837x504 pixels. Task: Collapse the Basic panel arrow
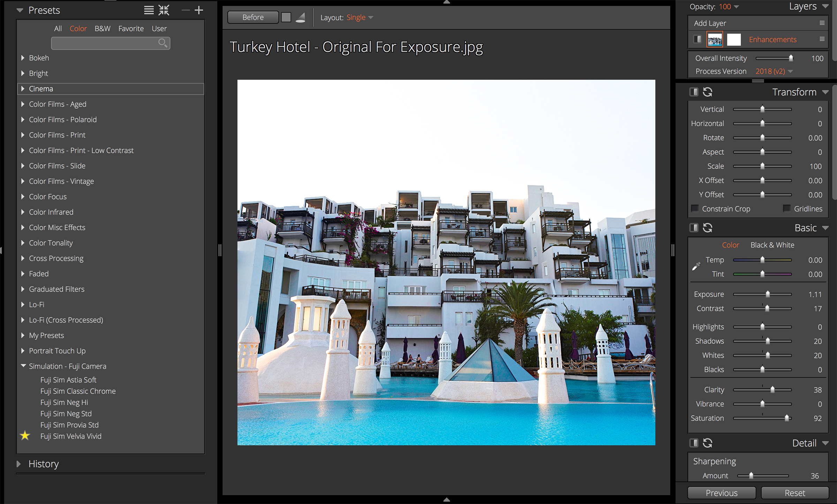coord(825,228)
